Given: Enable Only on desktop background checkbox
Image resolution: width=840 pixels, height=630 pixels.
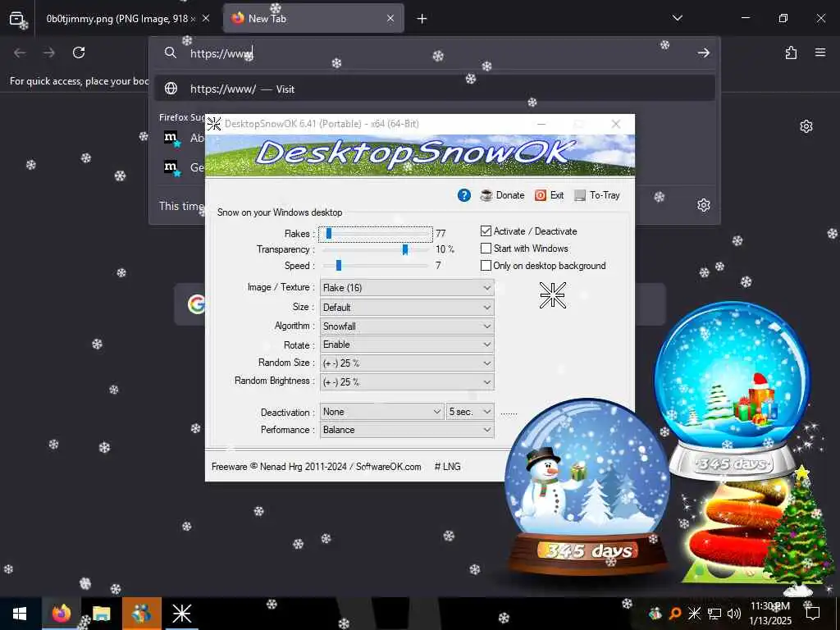Looking at the screenshot, I should [486, 265].
